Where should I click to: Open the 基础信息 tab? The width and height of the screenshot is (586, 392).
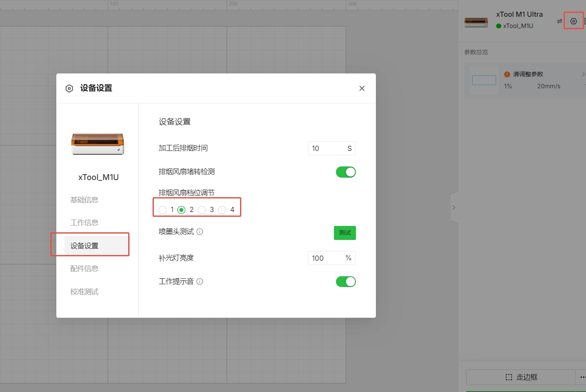pos(84,200)
